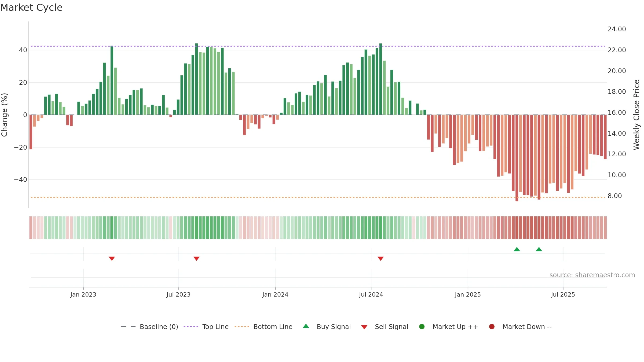Toggle the Market Down -- legend label
The width and height of the screenshot is (644, 362).
[x=527, y=327]
